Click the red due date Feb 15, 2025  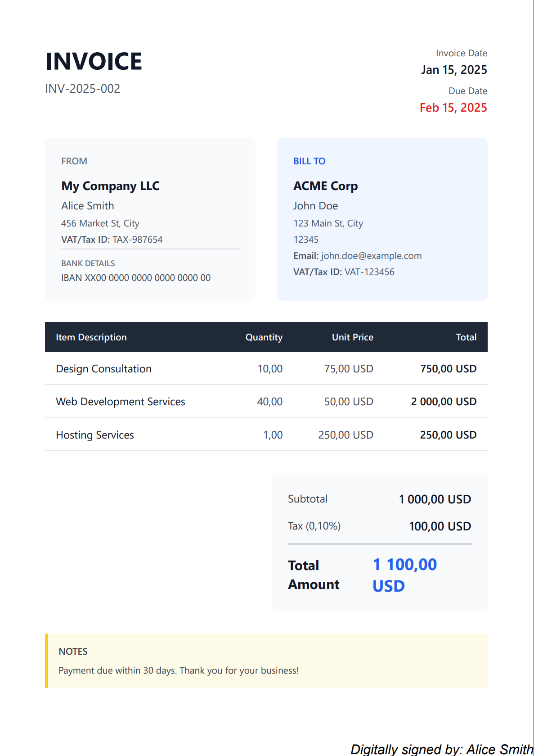[x=453, y=108]
